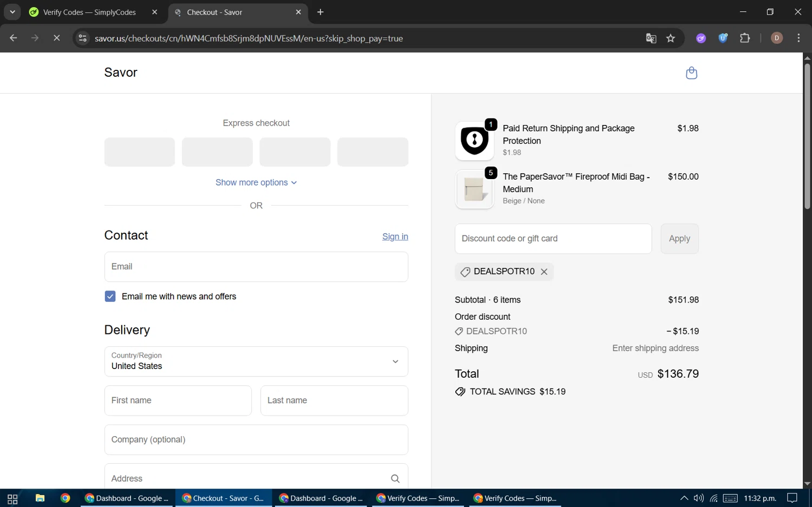Close the Checkout - Savor tab
The width and height of the screenshot is (812, 507).
298,12
